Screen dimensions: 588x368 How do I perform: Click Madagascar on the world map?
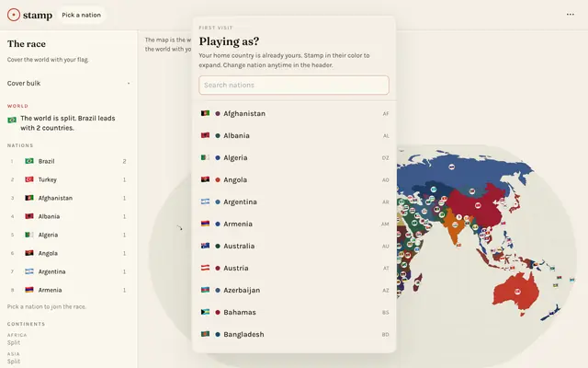click(x=418, y=282)
